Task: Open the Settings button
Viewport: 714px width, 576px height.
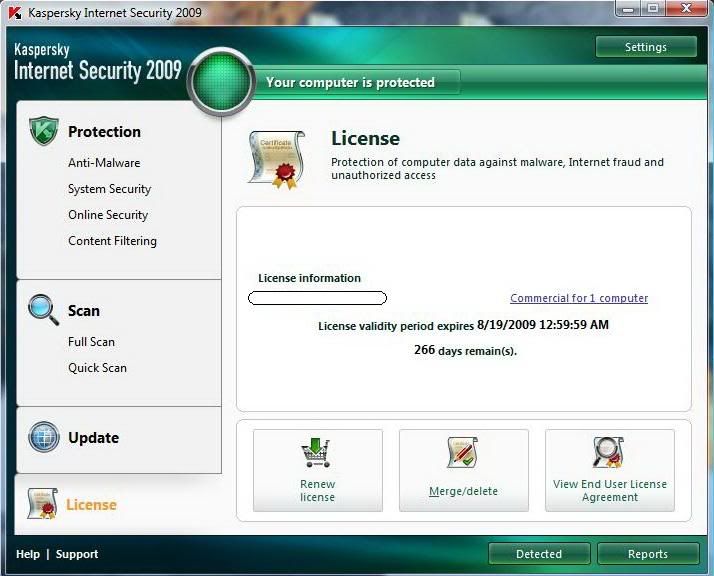Action: point(645,47)
